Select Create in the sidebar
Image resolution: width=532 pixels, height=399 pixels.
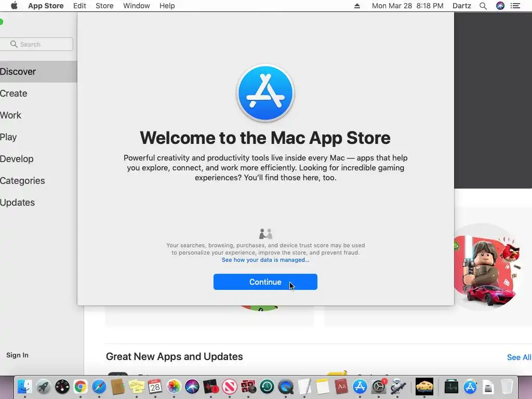pyautogui.click(x=14, y=94)
